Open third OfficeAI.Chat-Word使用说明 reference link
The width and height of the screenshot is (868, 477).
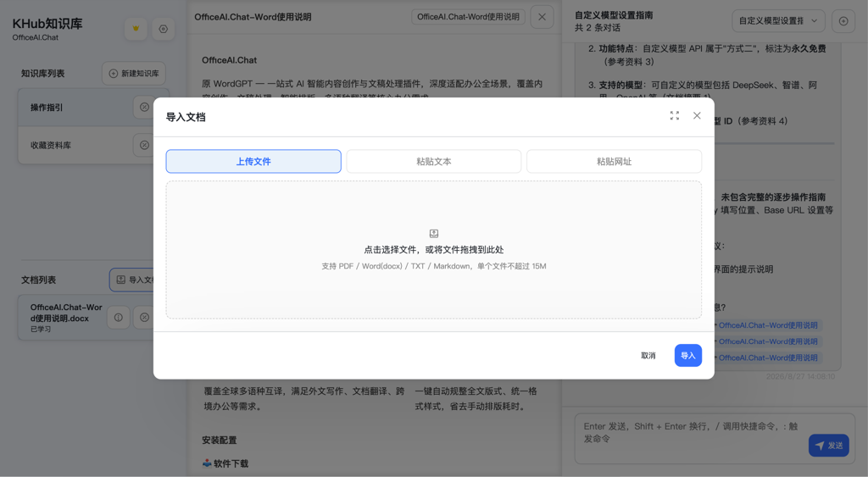click(768, 358)
